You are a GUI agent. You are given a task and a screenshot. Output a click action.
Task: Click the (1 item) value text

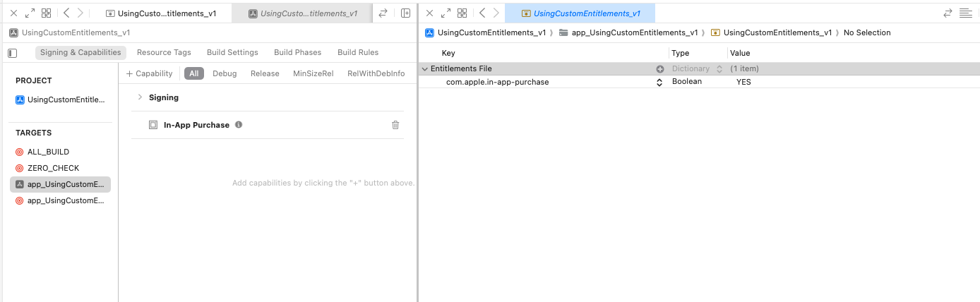(744, 69)
